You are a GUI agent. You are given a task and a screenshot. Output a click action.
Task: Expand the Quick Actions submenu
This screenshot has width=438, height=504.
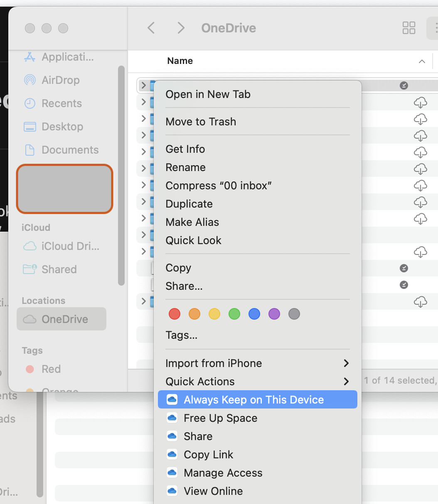click(258, 382)
